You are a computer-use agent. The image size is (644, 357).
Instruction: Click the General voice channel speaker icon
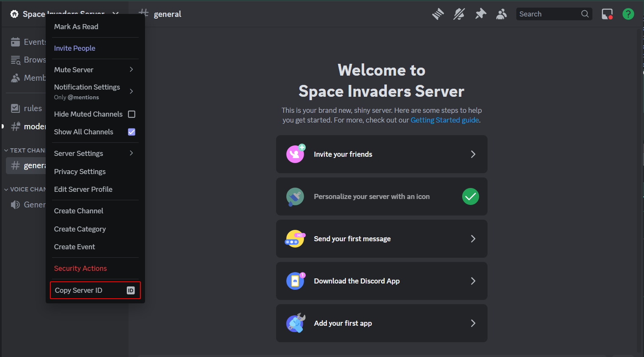[15, 204]
